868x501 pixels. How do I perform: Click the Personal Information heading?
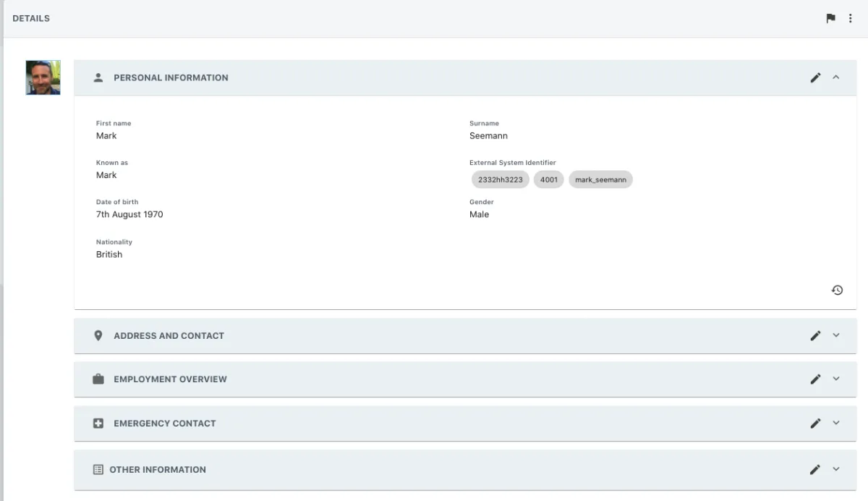(171, 77)
